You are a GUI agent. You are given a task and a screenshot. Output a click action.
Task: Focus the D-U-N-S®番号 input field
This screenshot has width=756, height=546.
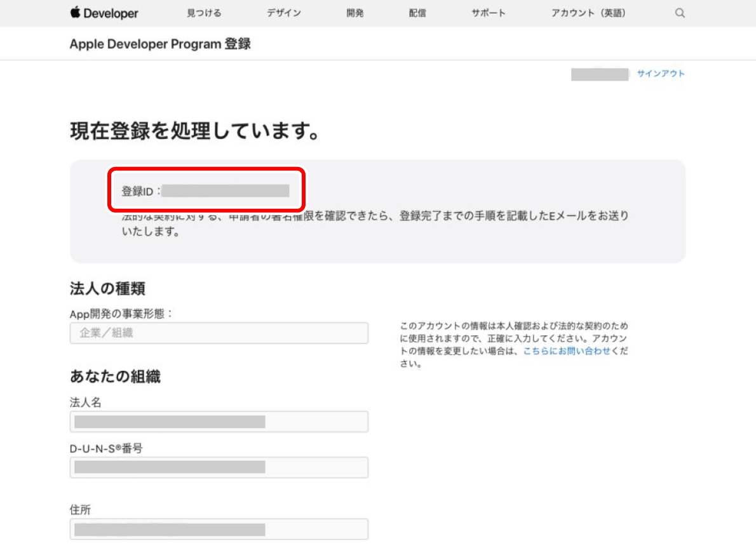tap(219, 467)
